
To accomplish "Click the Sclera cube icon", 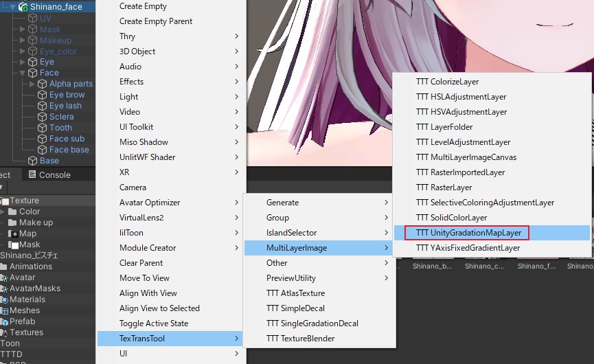I will (43, 117).
